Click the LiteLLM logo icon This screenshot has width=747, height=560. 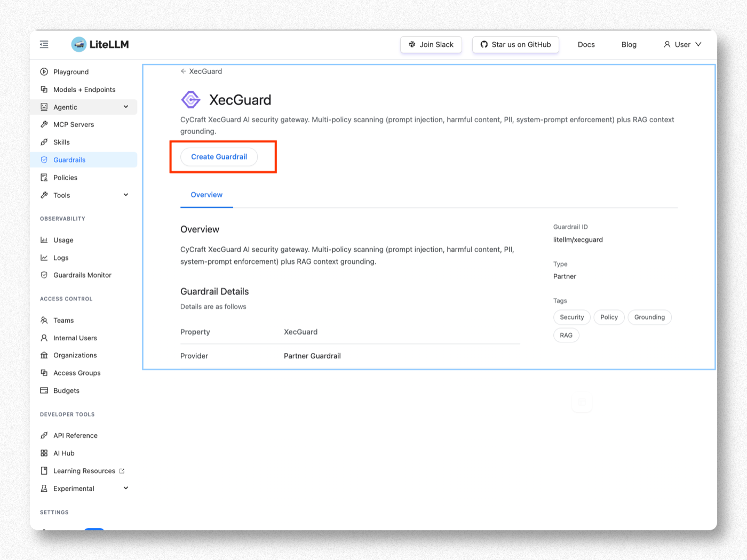(x=79, y=44)
